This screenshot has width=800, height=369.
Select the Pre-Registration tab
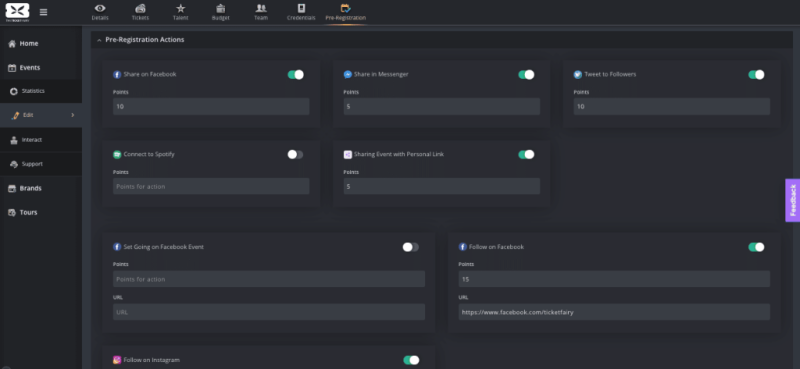pyautogui.click(x=345, y=12)
